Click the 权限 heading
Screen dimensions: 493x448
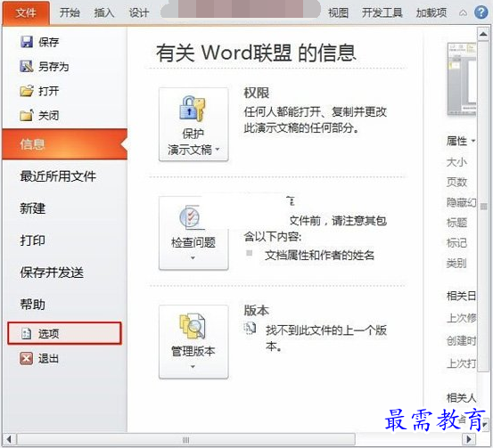click(x=257, y=93)
